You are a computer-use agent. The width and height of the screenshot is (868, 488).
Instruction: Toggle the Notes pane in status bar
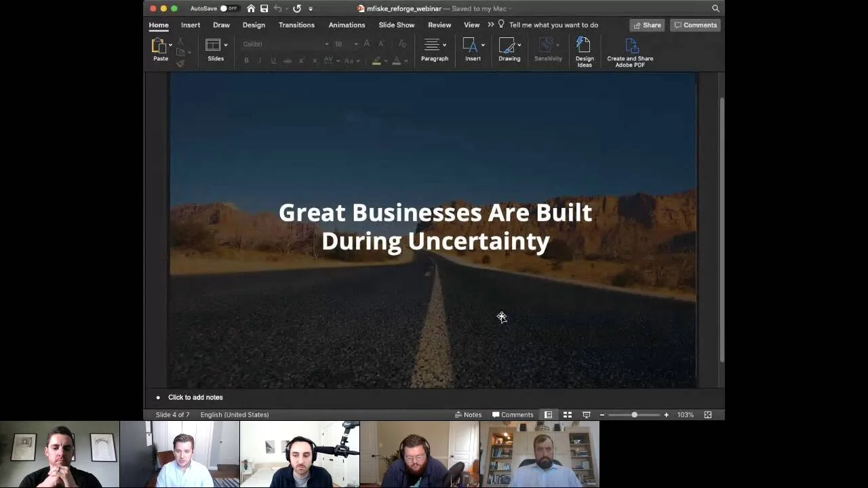468,415
